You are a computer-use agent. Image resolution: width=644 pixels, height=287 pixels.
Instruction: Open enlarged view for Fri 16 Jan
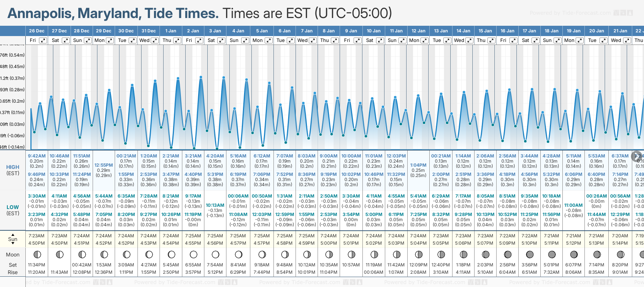(x=514, y=40)
